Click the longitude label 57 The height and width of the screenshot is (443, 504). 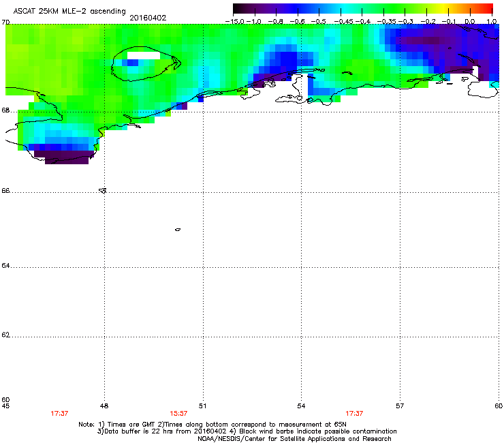coord(400,406)
